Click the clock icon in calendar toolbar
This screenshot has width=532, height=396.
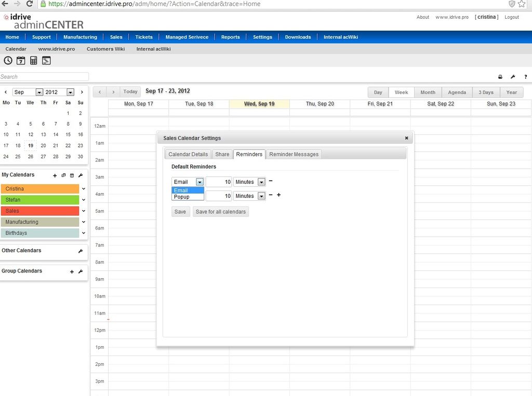[8, 61]
